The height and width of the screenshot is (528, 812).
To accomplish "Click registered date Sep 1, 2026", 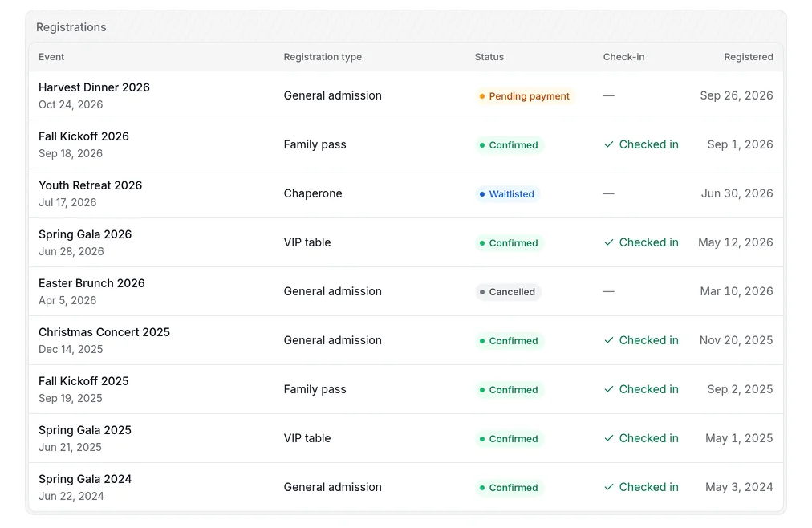I will tap(740, 145).
